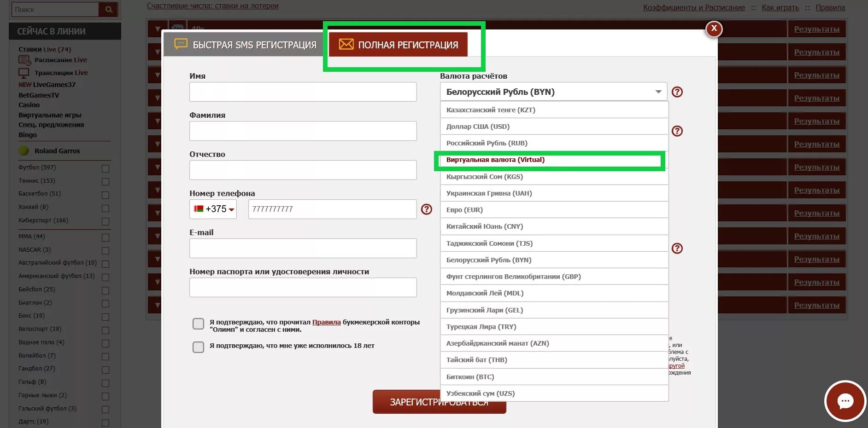The height and width of the screenshot is (428, 868).
Task: Click the SMS speech bubble icon
Action: click(x=181, y=44)
